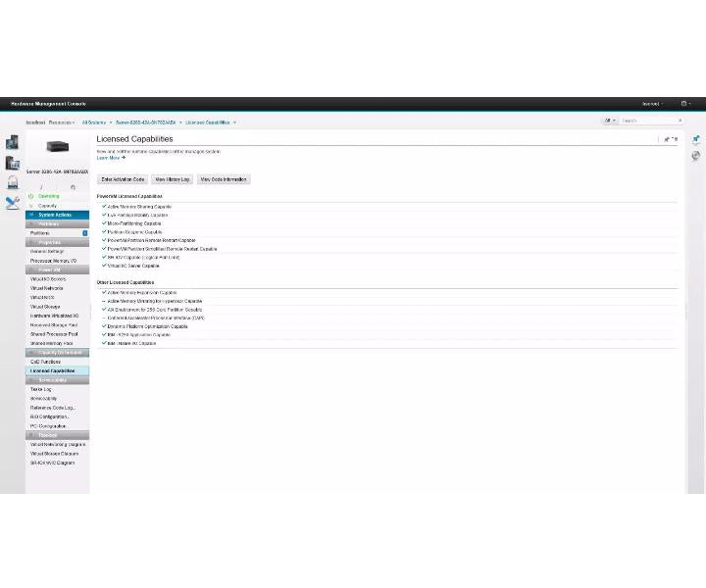
Task: Click the Search input field
Action: click(651, 121)
